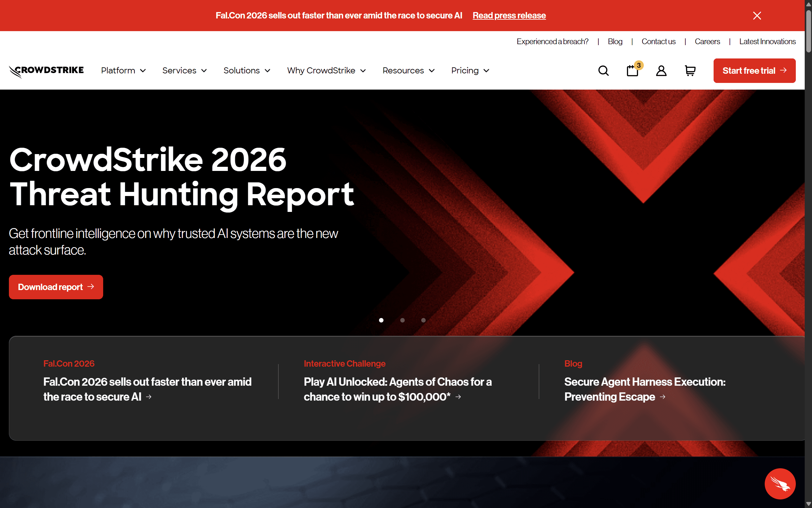Screen dimensions: 812x508
Task: Expand the Pricing menu
Action: [470, 71]
